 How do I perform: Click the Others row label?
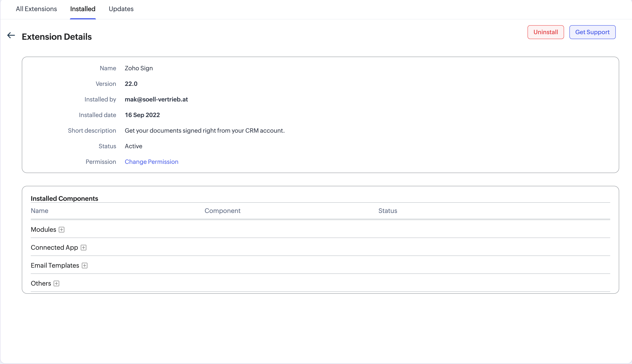click(x=41, y=283)
